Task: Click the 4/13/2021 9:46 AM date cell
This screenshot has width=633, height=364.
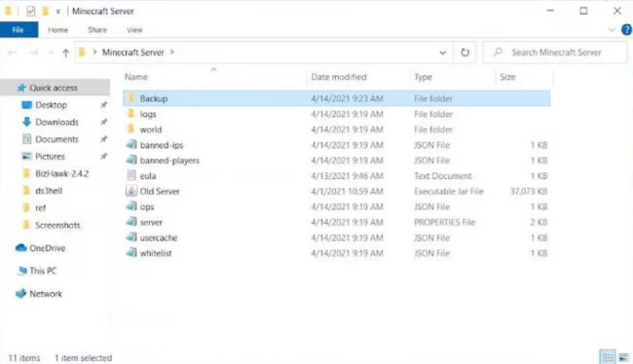Action: 347,176
